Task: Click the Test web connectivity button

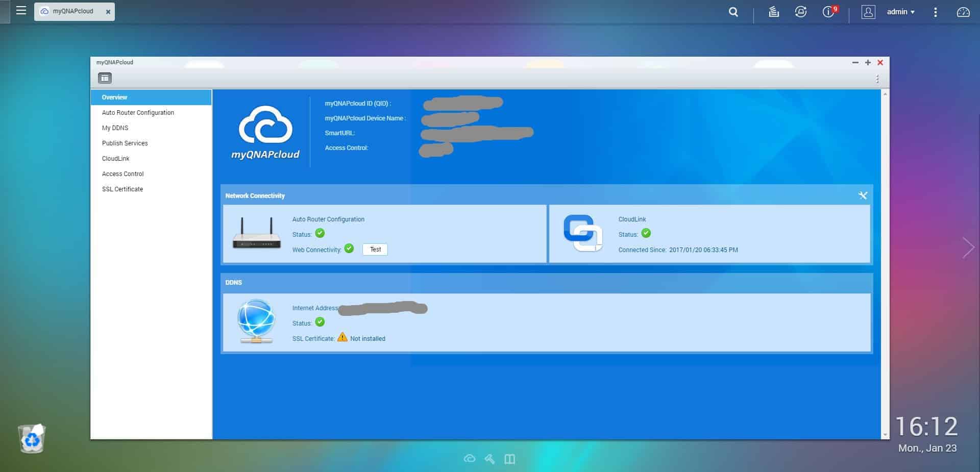Action: (375, 250)
